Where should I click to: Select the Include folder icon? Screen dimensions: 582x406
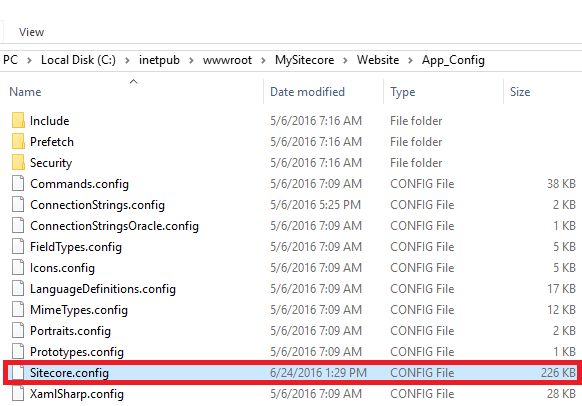pyautogui.click(x=18, y=120)
